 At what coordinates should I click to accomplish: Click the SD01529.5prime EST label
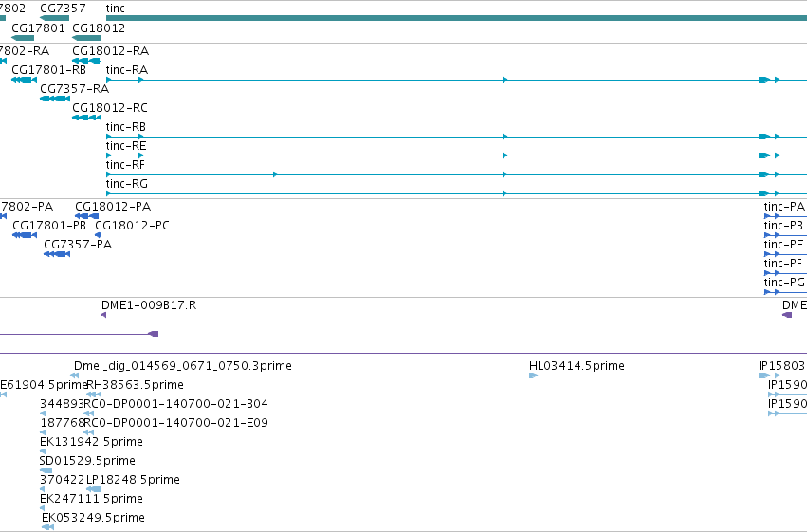tap(87, 461)
